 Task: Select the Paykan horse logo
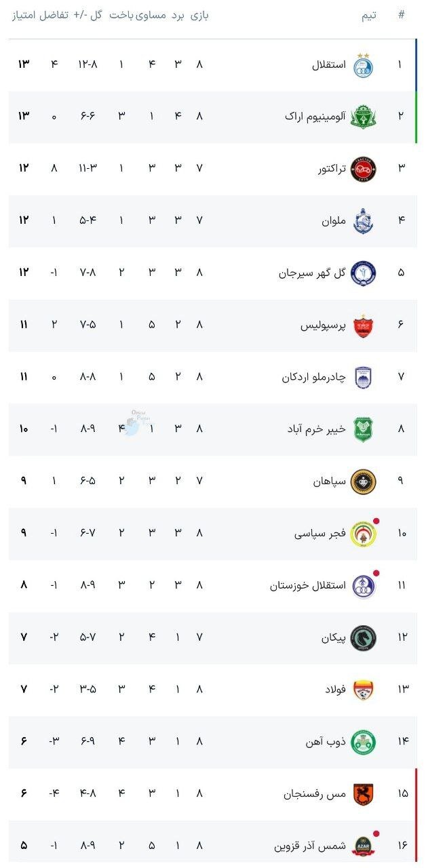coord(364,638)
